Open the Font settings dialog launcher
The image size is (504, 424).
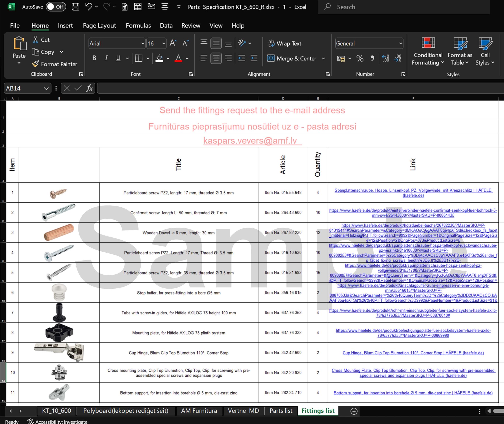[191, 74]
